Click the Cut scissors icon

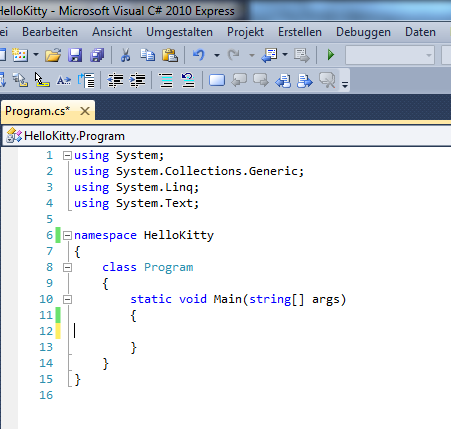(125, 55)
